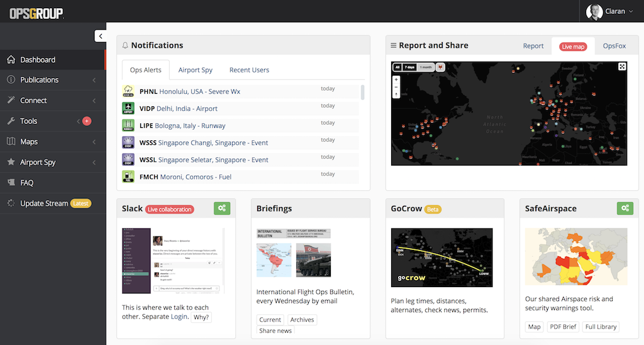This screenshot has width=644, height=345.
Task: Click the Share news button
Action: (x=275, y=331)
